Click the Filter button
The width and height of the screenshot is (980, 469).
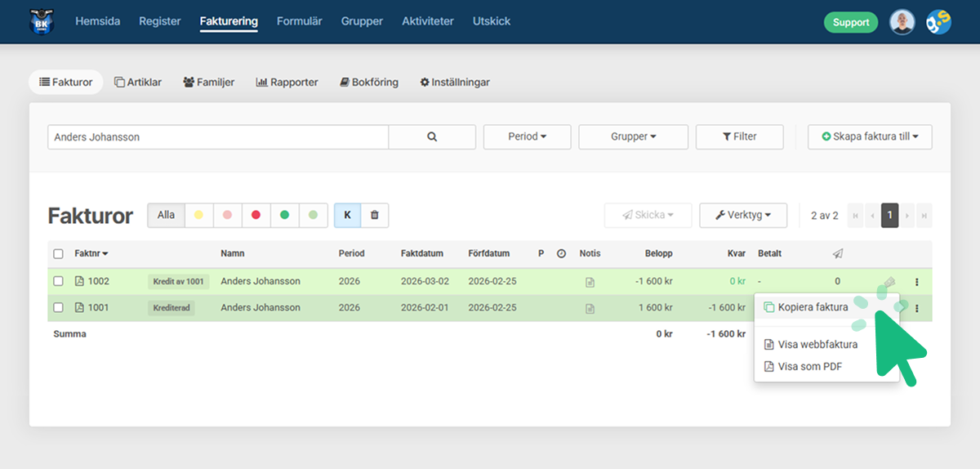(739, 137)
